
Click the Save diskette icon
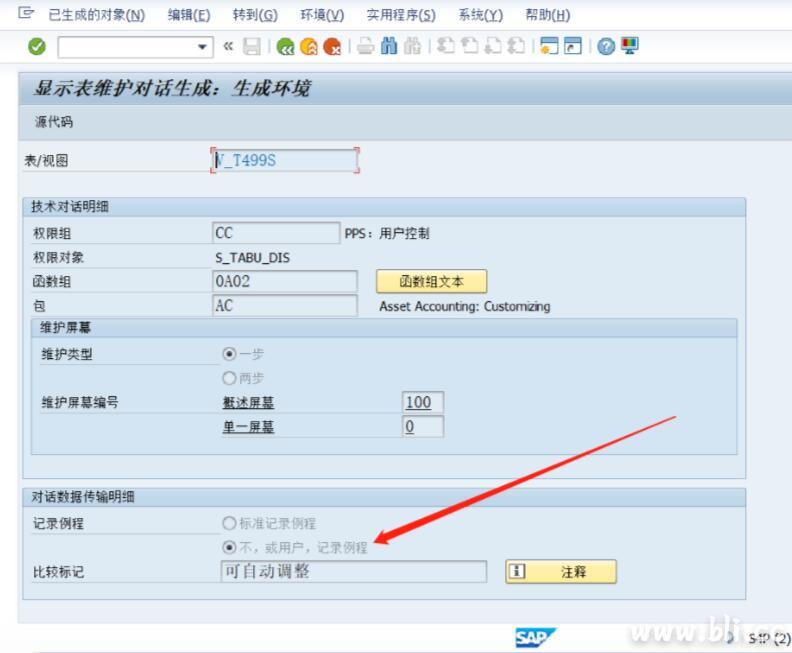pyautogui.click(x=252, y=46)
